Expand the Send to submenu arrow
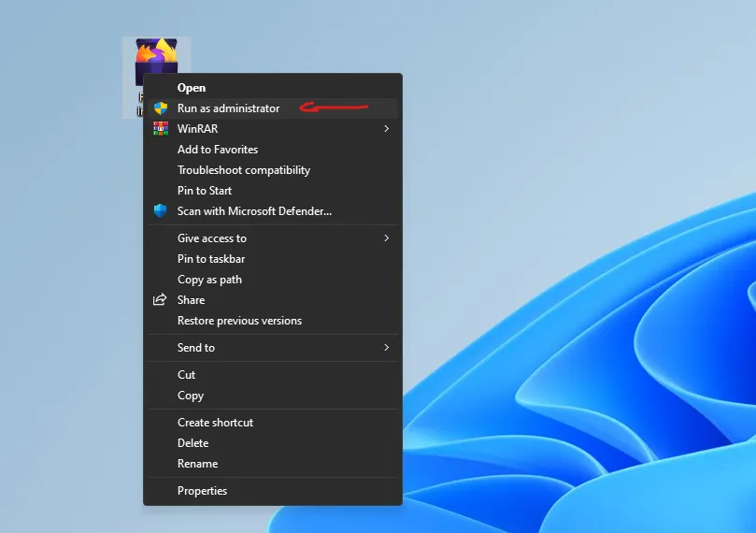756x533 pixels. pos(386,348)
